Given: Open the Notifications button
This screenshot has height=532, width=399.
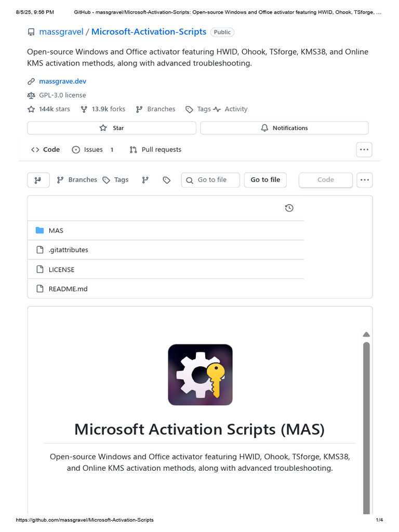Looking at the screenshot, I should coord(284,128).
